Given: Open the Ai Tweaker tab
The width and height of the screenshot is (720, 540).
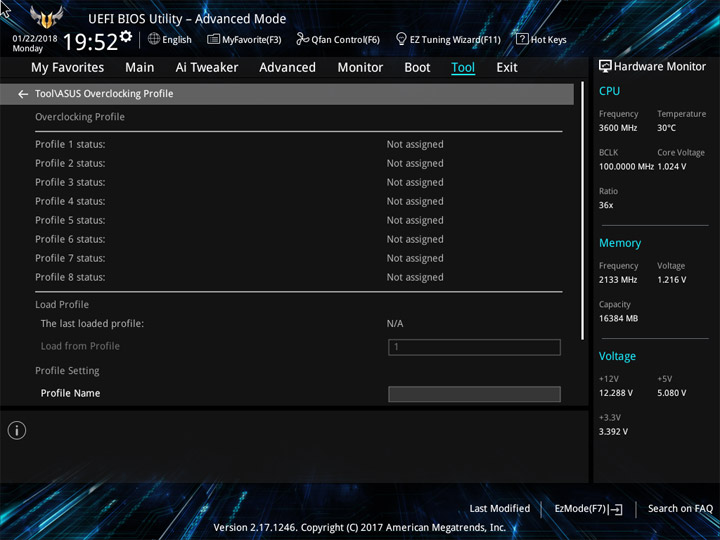Looking at the screenshot, I should (x=207, y=68).
